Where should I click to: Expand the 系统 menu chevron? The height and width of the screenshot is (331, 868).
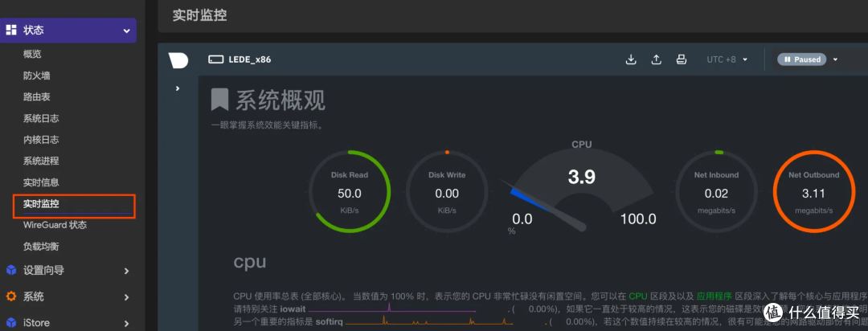126,296
